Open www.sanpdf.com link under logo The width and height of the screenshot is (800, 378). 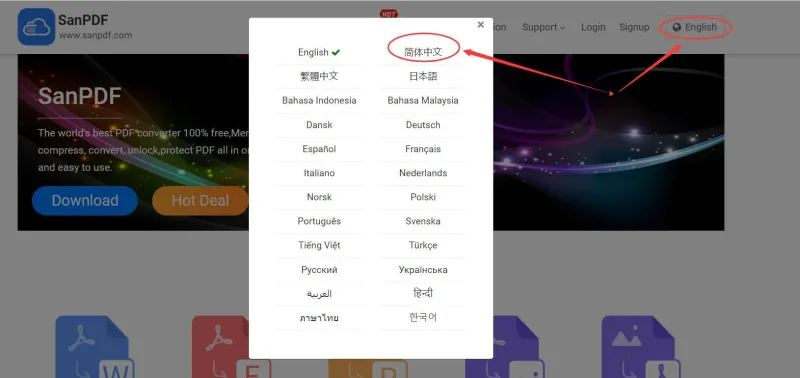pos(95,35)
